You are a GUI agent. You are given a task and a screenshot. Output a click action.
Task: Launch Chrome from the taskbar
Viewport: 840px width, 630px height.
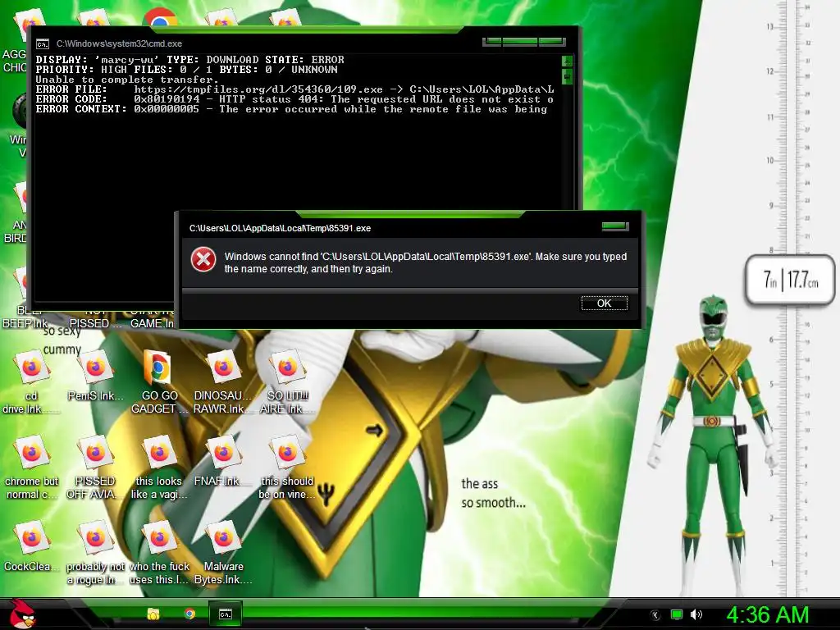coord(189,614)
